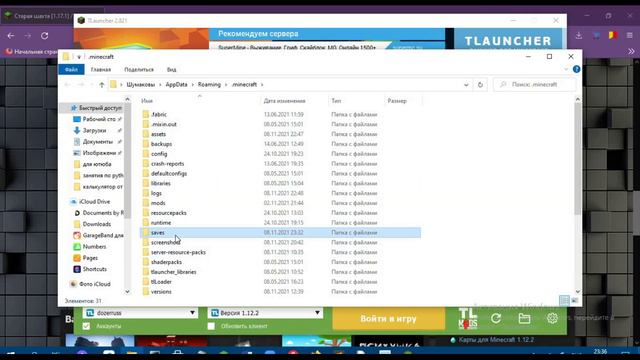
Task: Click the defaultconfigs folder icon
Action: [146, 173]
